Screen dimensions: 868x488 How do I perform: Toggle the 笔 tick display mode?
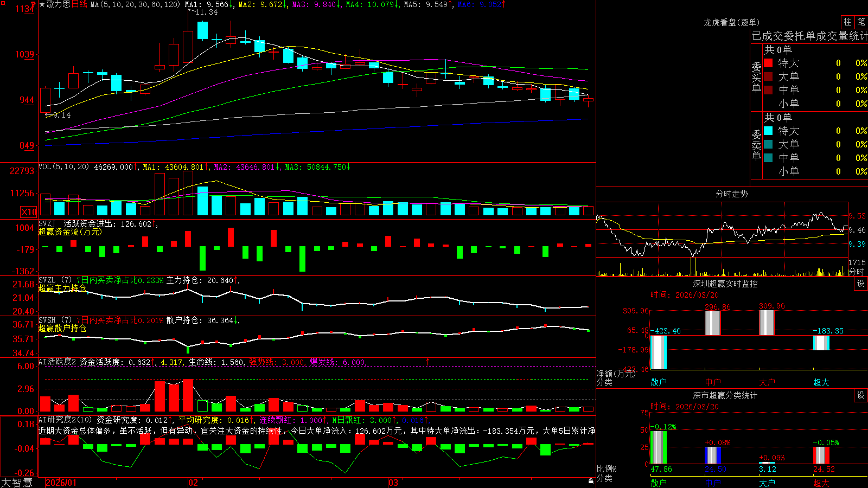point(861,22)
